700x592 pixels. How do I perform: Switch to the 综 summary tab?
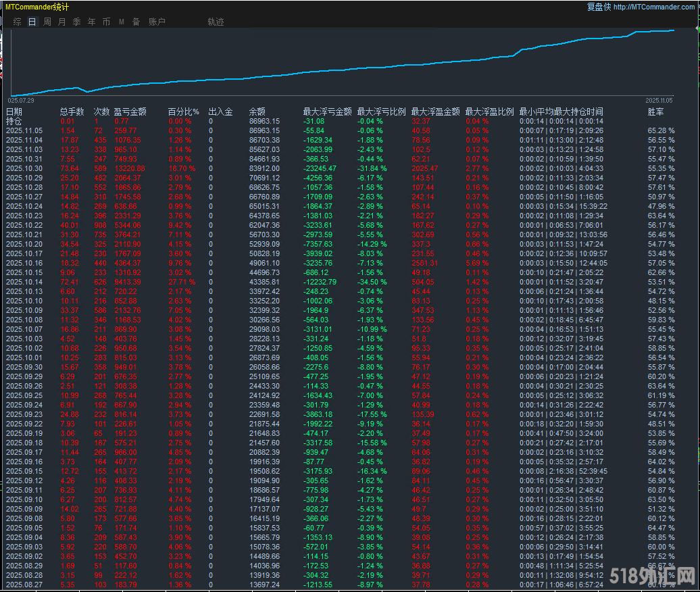click(18, 22)
